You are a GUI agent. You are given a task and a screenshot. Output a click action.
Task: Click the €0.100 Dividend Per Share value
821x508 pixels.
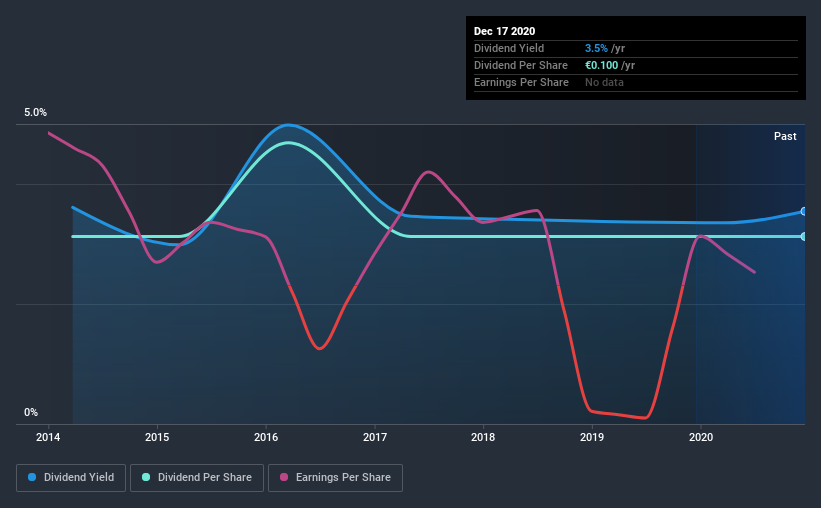[602, 65]
